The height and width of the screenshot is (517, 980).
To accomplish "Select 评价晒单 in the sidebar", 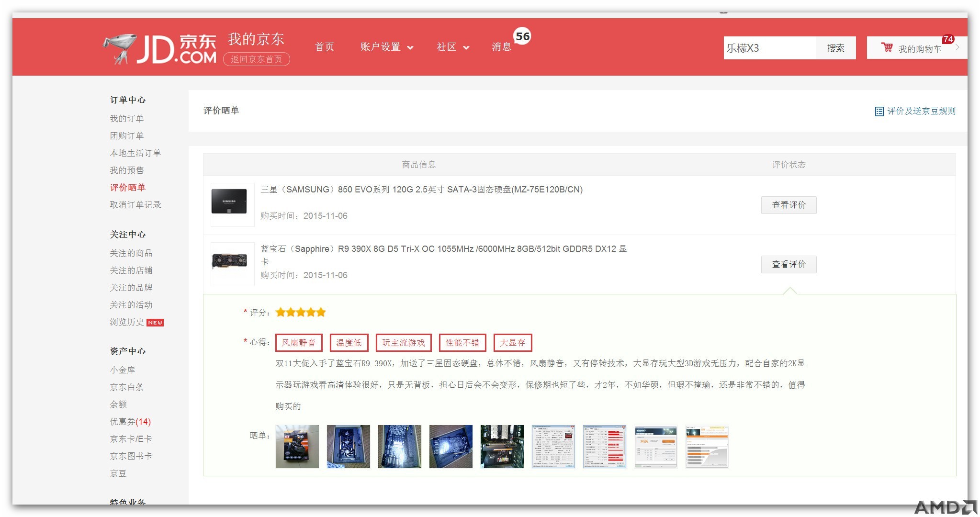I will 128,188.
